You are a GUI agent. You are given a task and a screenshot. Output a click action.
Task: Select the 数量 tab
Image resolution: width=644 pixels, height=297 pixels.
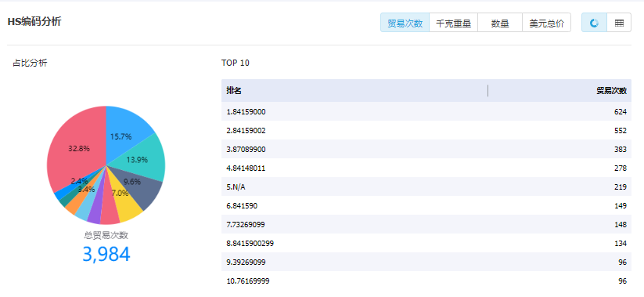(500, 23)
